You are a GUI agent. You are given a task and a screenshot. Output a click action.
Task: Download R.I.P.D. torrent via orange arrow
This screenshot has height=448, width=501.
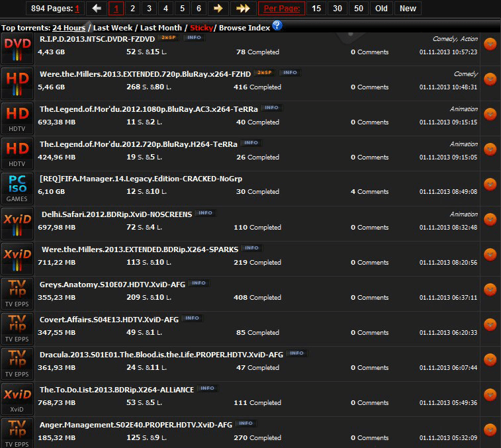coord(490,44)
